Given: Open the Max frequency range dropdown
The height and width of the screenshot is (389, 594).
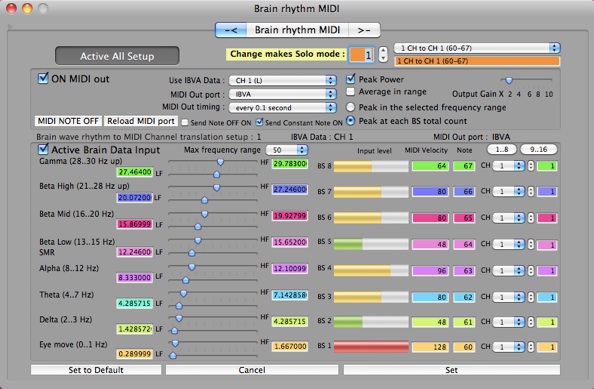Looking at the screenshot, I should click(x=287, y=150).
